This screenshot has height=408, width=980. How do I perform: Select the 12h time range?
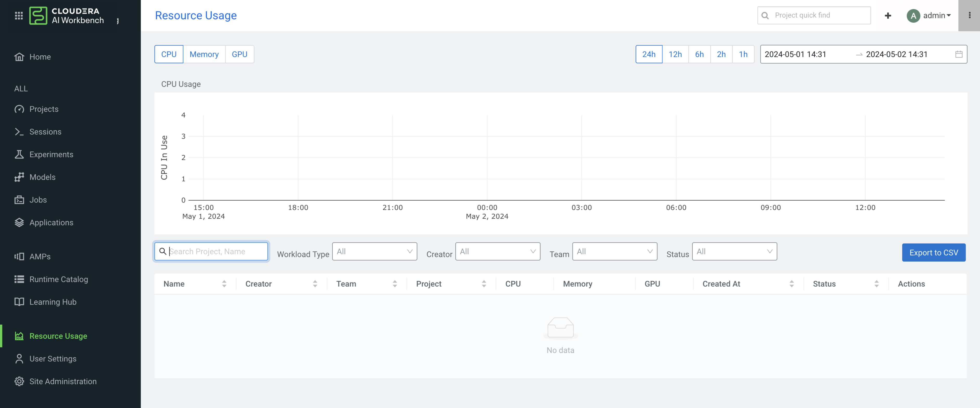click(x=675, y=54)
